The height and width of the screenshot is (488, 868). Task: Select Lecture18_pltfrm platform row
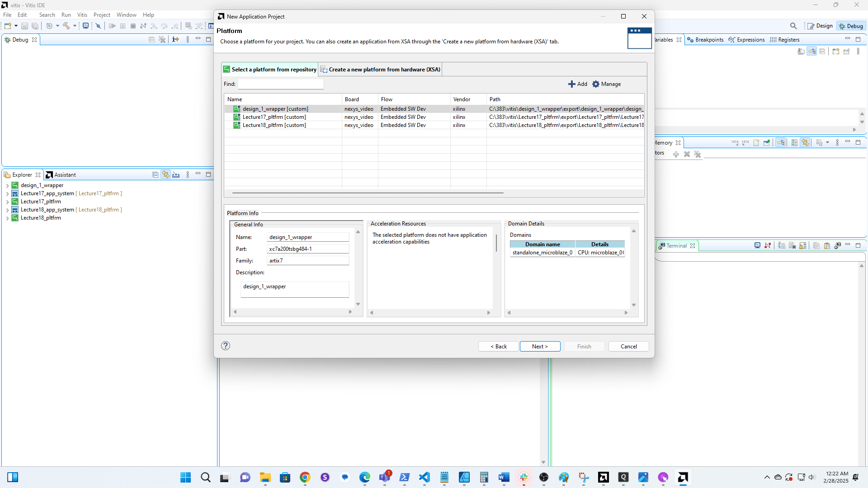pyautogui.click(x=274, y=125)
